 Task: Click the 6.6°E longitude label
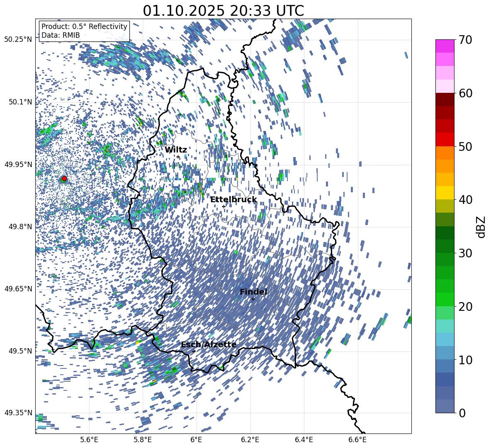tap(357, 440)
